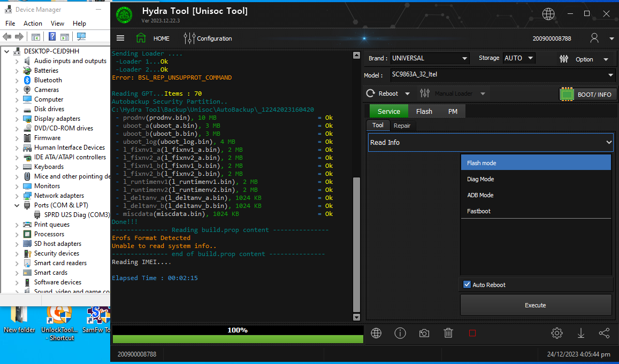The image size is (619, 364).
Task: Open the New folder desktop icon
Action: point(19,320)
